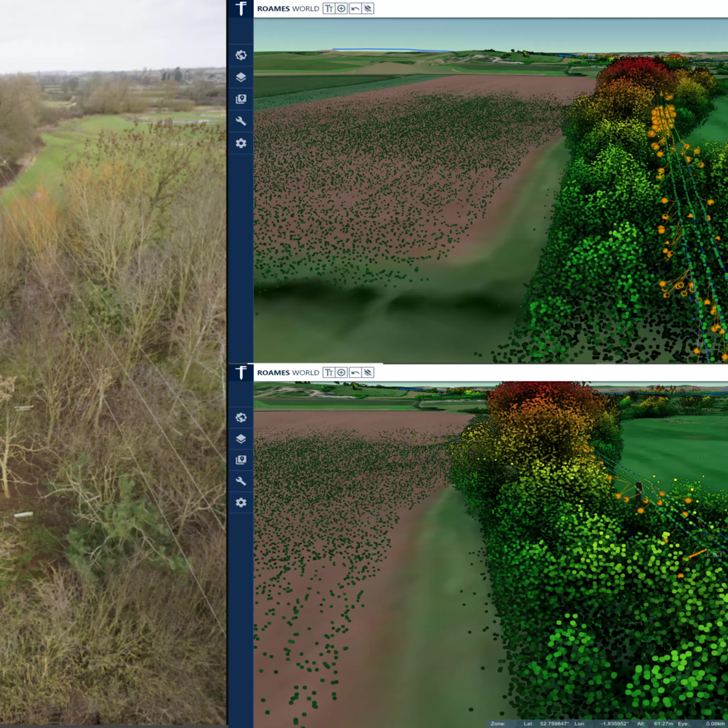
Task: Click the power poles tool in the lower toolbar
Action: pyautogui.click(x=329, y=373)
